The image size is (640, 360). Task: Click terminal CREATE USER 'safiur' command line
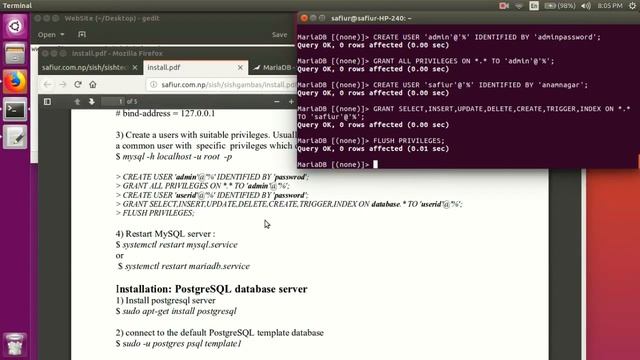(443, 85)
